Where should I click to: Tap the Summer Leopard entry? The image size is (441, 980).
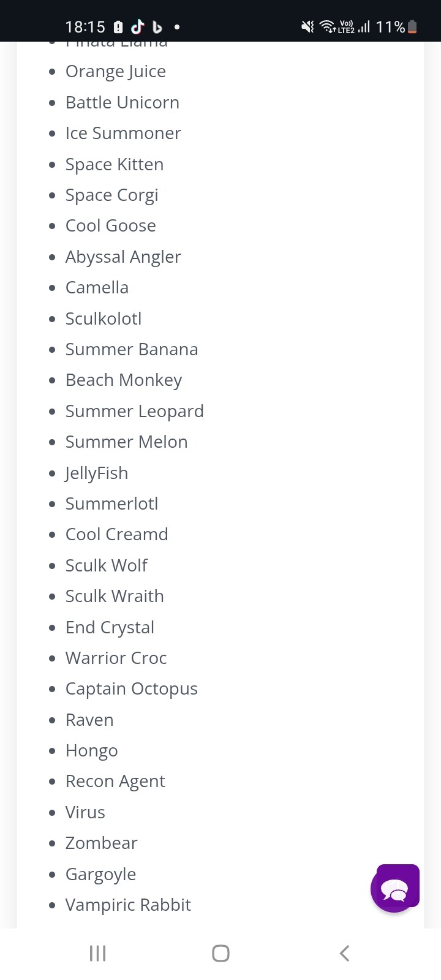tap(135, 412)
